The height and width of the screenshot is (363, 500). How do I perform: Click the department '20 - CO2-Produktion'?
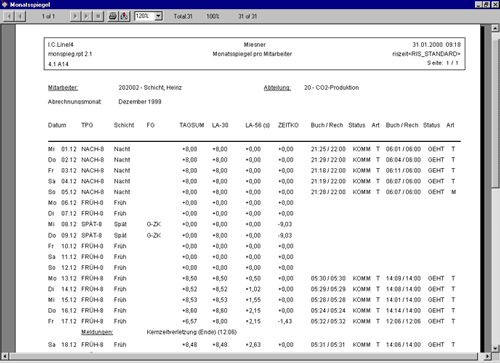click(331, 88)
